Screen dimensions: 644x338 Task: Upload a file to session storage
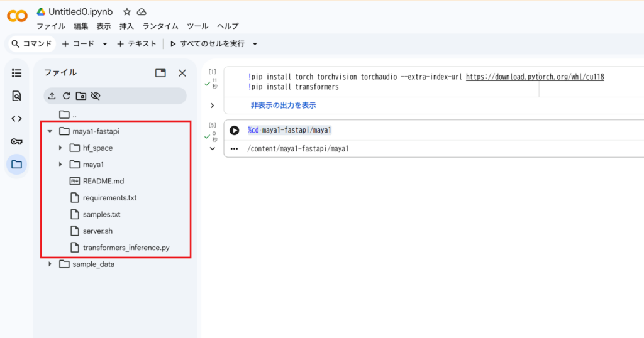52,96
